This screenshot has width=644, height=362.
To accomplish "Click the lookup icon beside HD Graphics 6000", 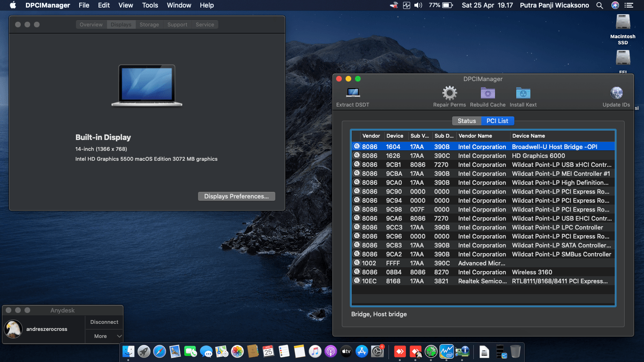I will [x=357, y=156].
